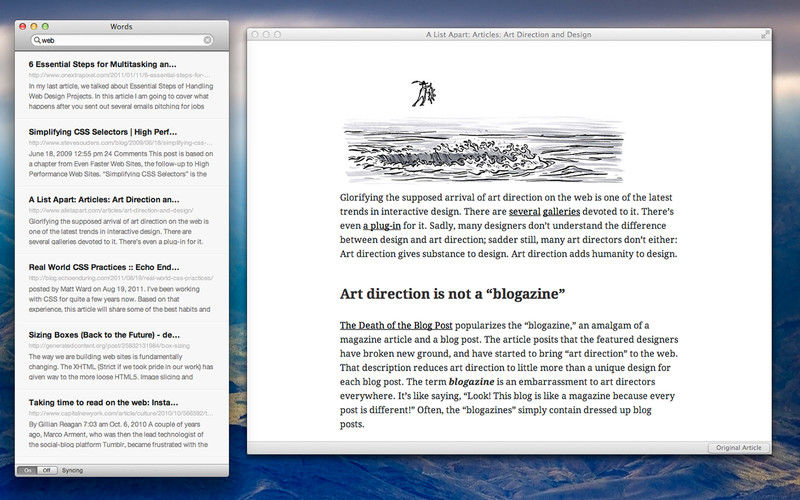Click the snippet starting 'posted by Matt Ward'
Image resolution: width=800 pixels, height=500 pixels.
click(x=119, y=299)
